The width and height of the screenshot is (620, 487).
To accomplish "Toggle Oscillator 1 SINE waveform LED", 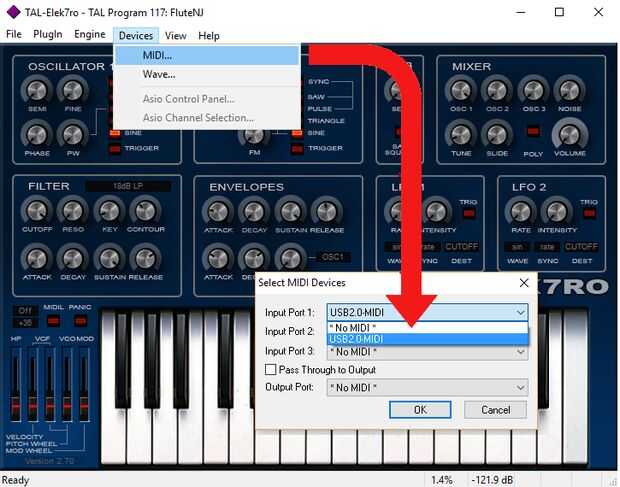I will (115, 133).
